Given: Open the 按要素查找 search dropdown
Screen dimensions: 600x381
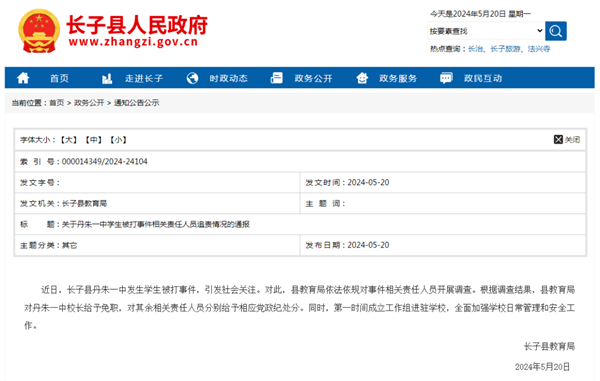Looking at the screenshot, I should pos(486,31).
